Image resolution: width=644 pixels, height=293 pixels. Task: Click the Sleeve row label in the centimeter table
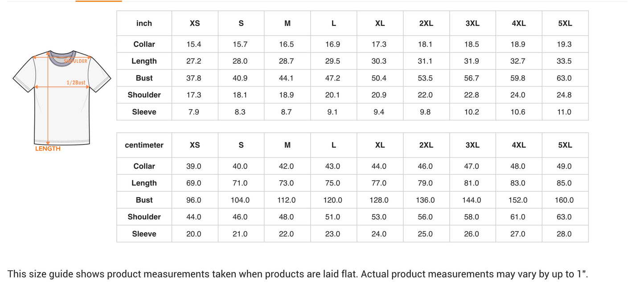[144, 234]
